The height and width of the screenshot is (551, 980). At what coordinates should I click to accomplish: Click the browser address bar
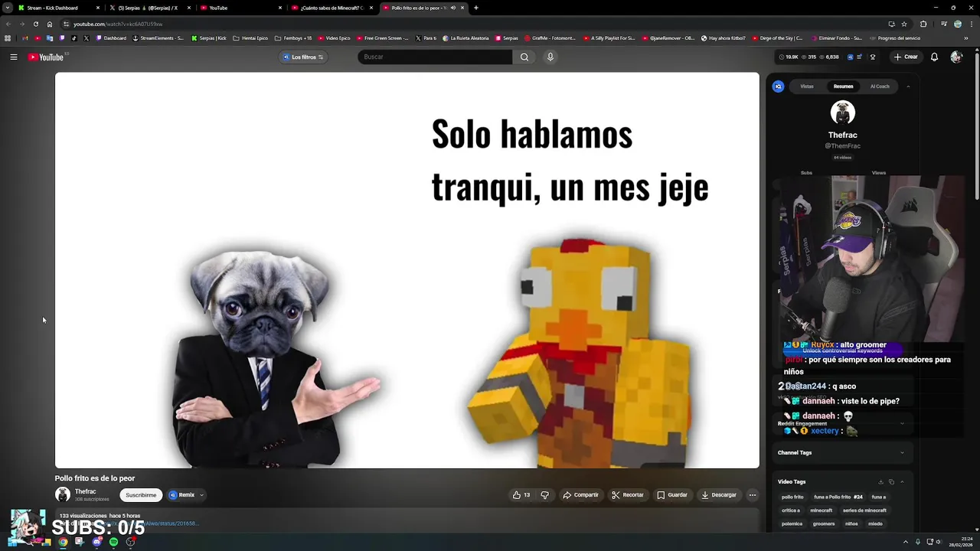coord(475,24)
